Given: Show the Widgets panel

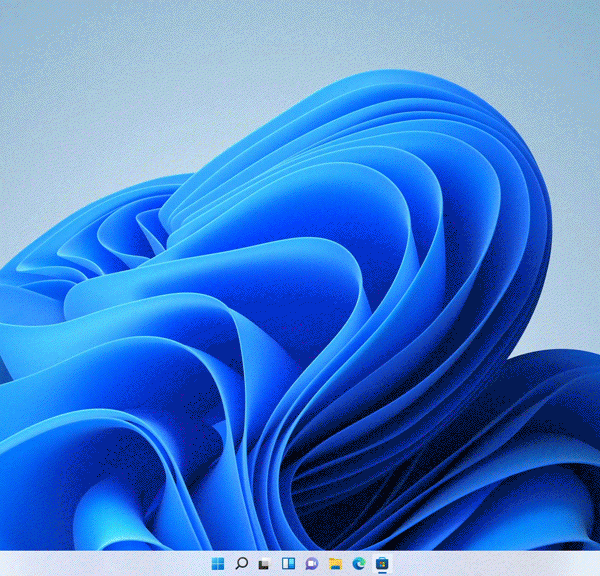Looking at the screenshot, I should tap(288, 564).
